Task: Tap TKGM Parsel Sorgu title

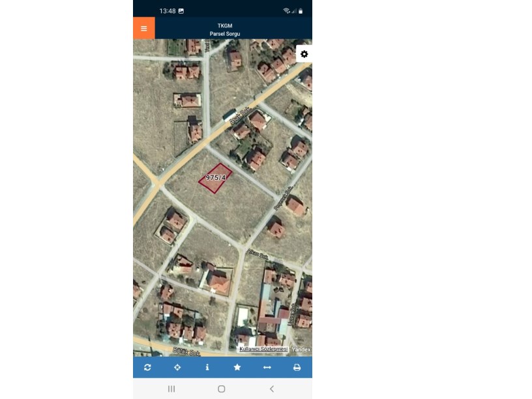Action: click(225, 29)
